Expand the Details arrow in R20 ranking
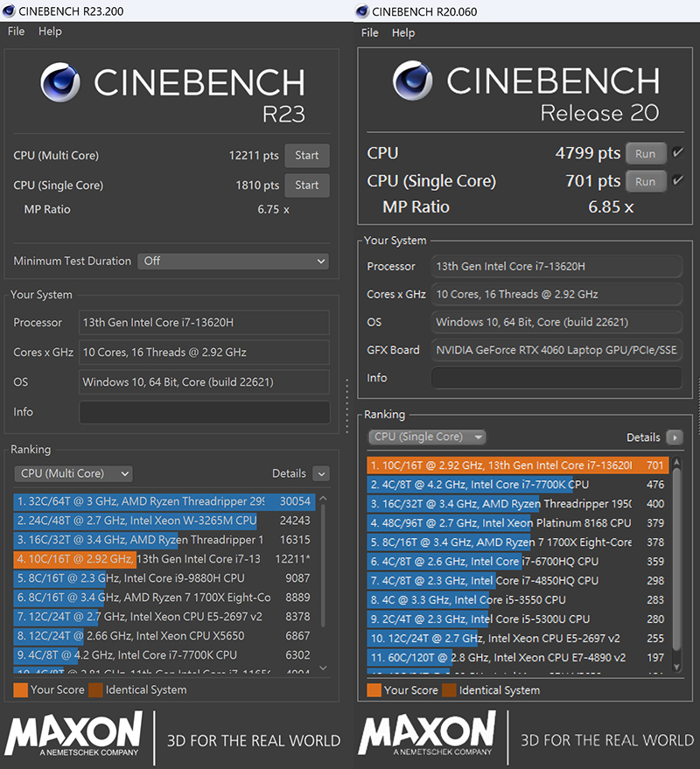 point(675,437)
